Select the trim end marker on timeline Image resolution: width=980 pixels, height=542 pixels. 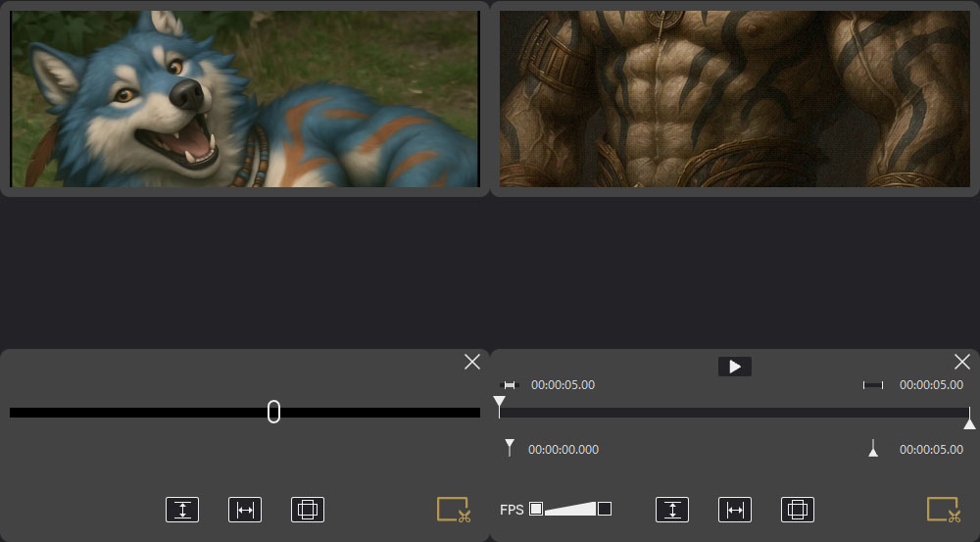click(969, 419)
